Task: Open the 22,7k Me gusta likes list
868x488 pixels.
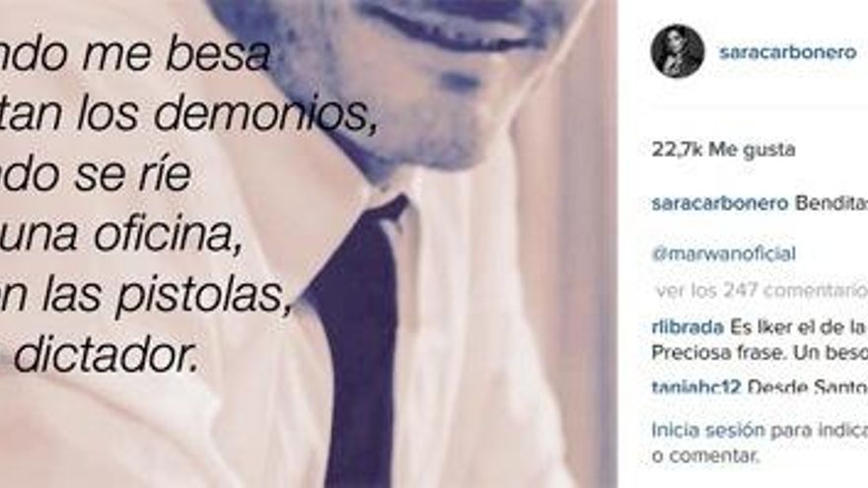Action: pos(723,150)
